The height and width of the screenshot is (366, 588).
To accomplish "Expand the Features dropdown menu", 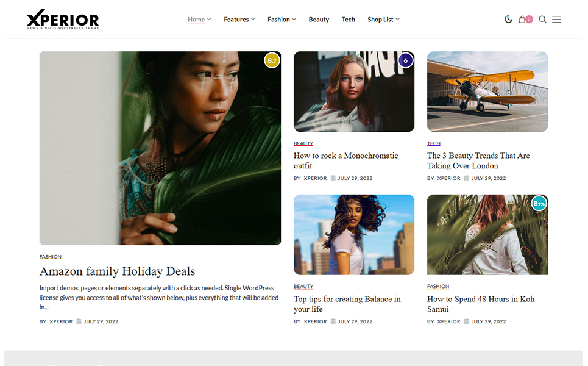I will 239,20.
